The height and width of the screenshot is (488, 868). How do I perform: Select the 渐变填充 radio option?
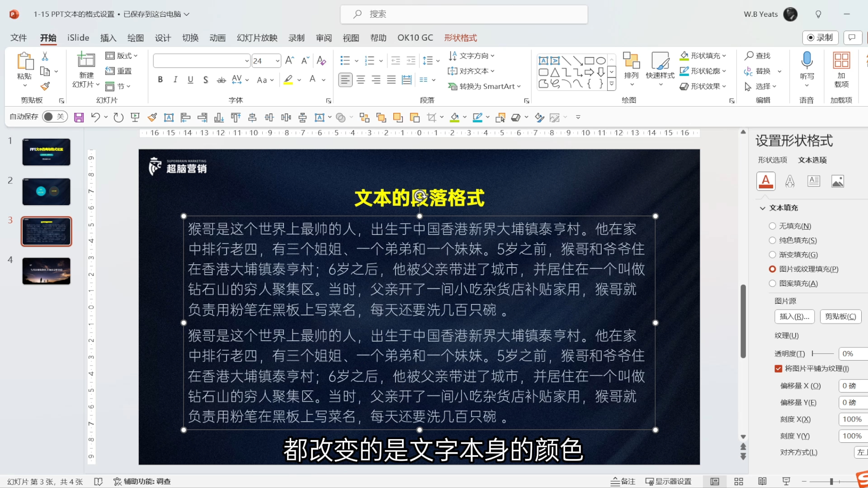point(772,255)
